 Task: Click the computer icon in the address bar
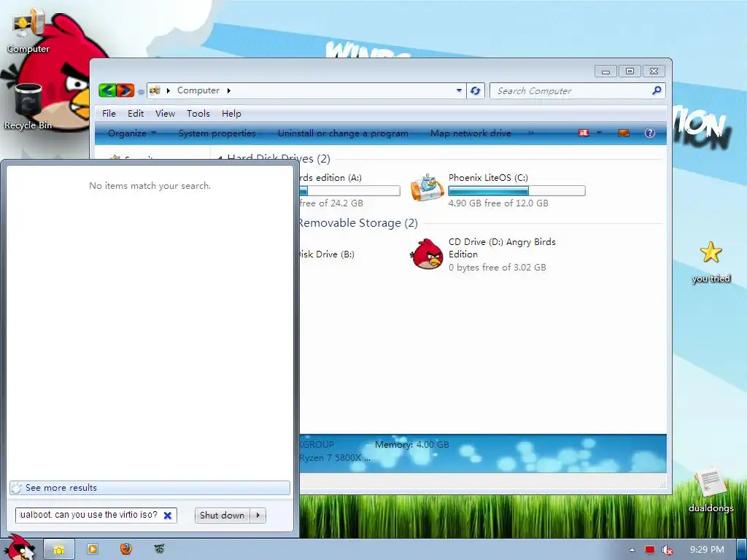coord(155,90)
